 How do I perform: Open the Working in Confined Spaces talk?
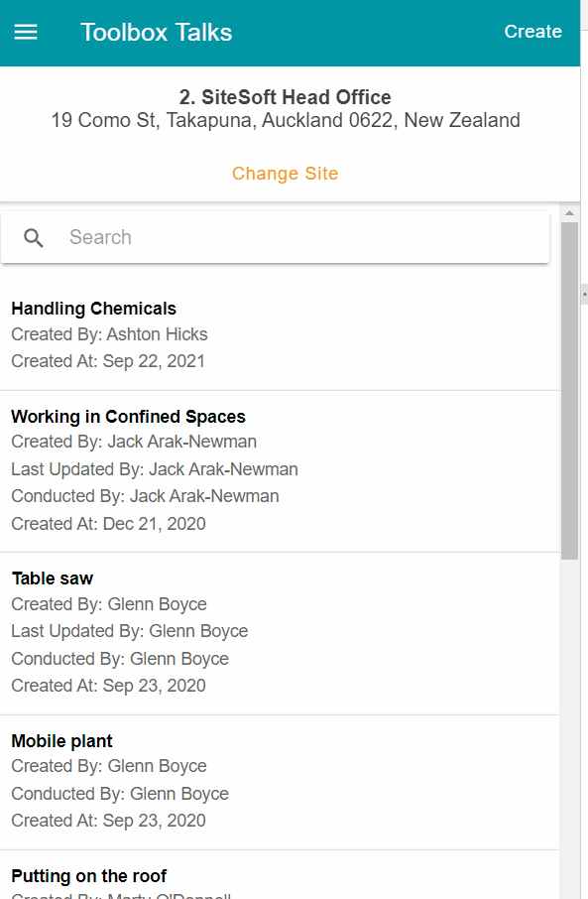(x=280, y=471)
